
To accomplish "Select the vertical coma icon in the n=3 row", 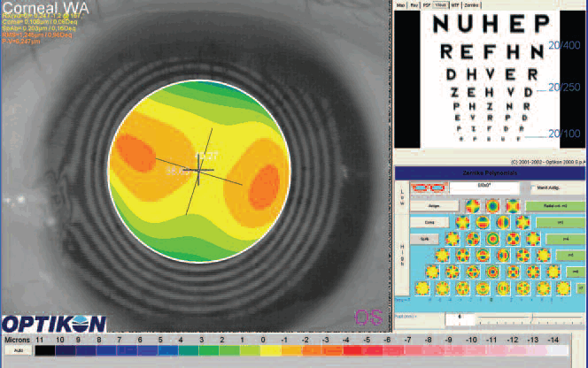I will pos(483,222).
